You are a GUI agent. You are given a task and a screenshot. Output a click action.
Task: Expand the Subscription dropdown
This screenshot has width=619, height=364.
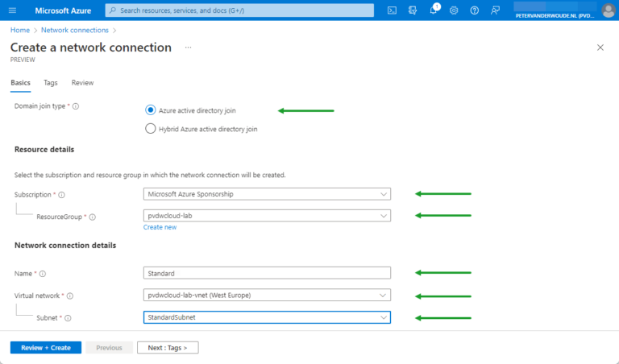[x=267, y=193]
